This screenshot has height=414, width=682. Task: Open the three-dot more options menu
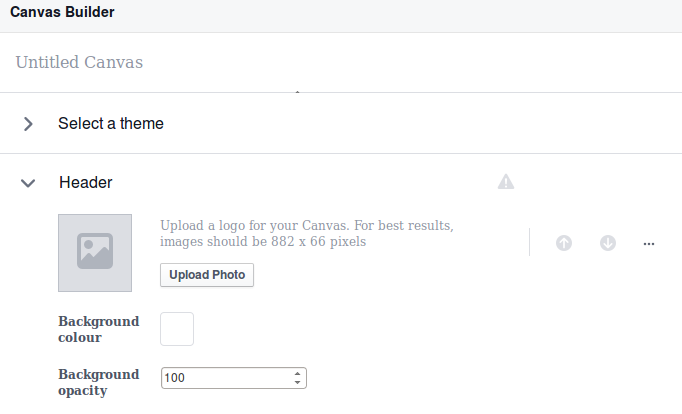649,243
